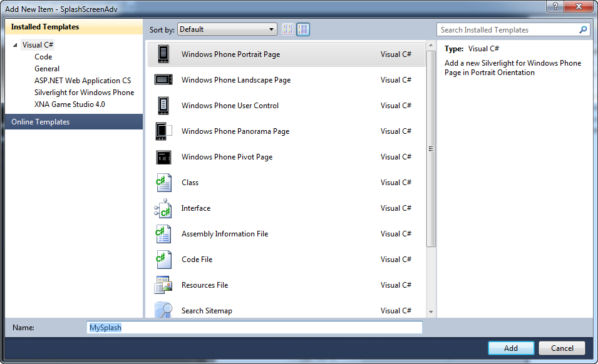Click the 'Search Sitemap' template label
This screenshot has height=364, width=598.
click(x=207, y=311)
